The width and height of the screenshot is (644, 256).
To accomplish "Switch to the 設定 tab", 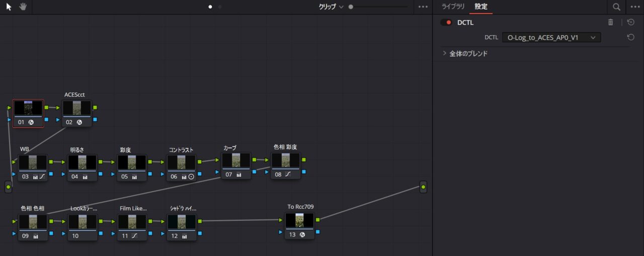I will [481, 7].
